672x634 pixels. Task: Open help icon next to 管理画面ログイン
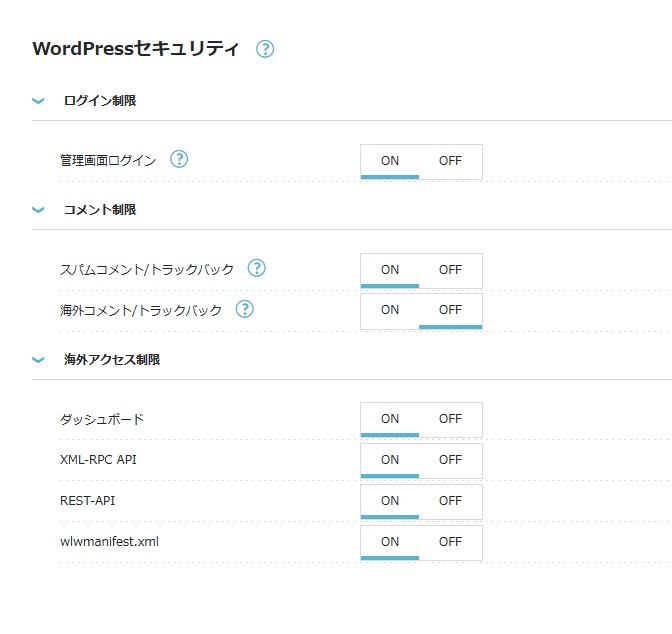coord(179,159)
